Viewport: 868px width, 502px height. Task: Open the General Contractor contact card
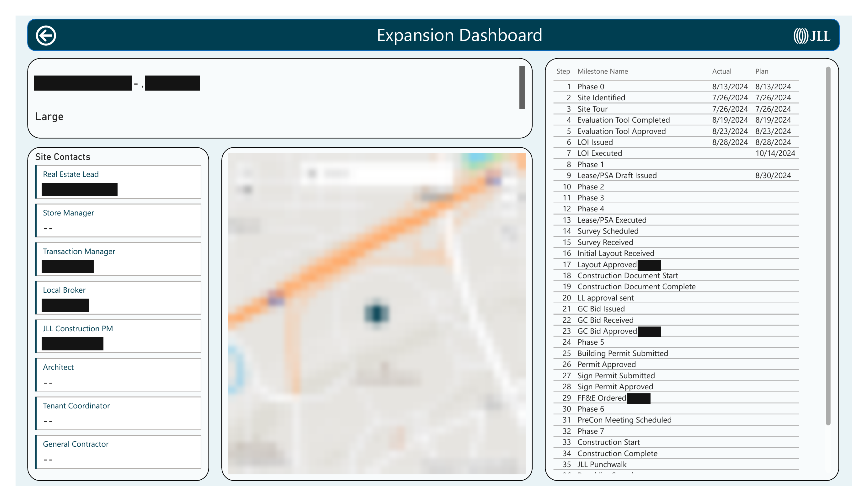[118, 452]
